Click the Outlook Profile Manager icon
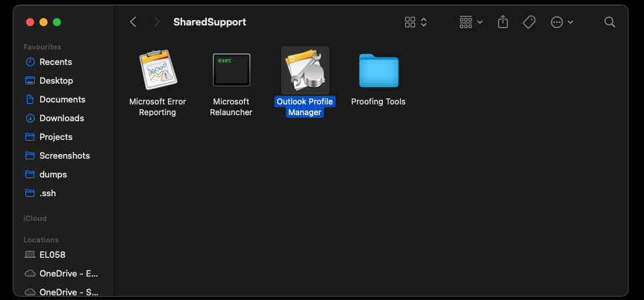The height and width of the screenshot is (300, 644). (x=305, y=70)
